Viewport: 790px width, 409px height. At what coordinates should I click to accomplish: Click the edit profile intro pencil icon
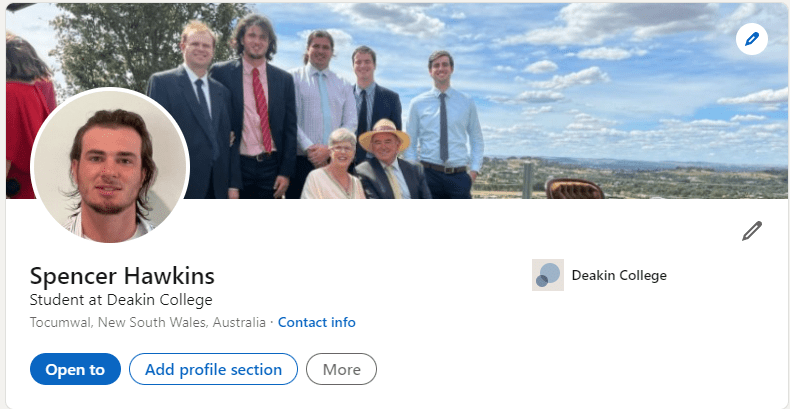pyautogui.click(x=752, y=232)
